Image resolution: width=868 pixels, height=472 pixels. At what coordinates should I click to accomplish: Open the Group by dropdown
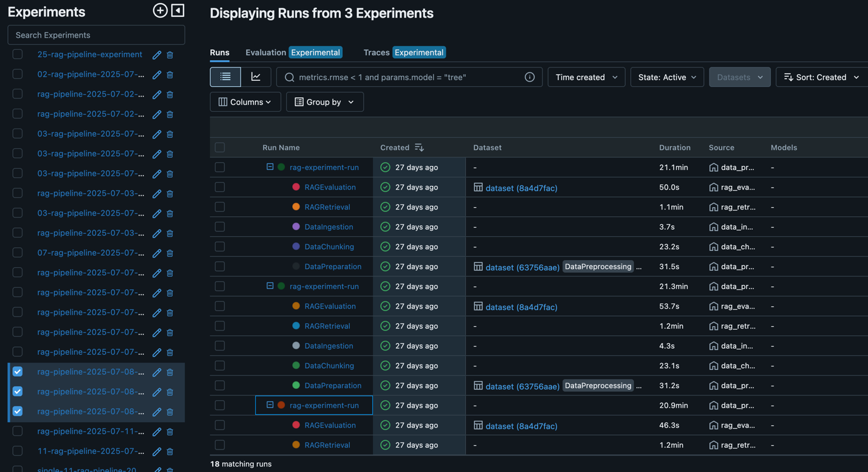coord(324,102)
